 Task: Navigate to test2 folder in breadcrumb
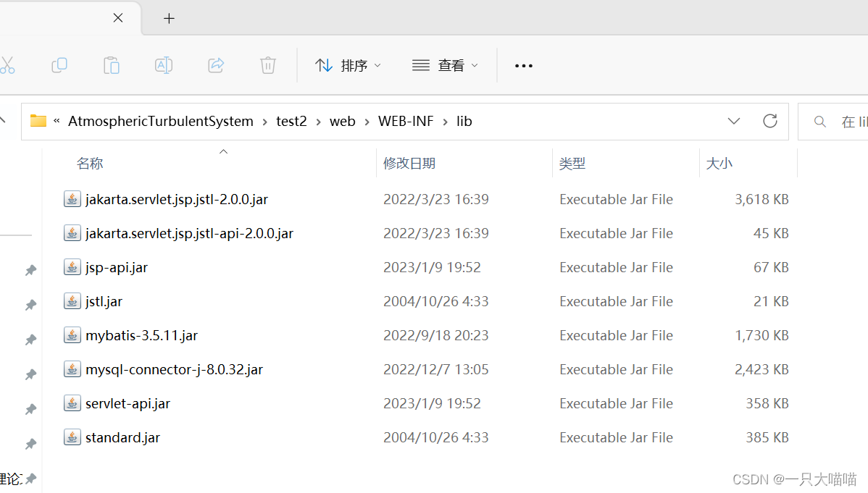point(291,121)
